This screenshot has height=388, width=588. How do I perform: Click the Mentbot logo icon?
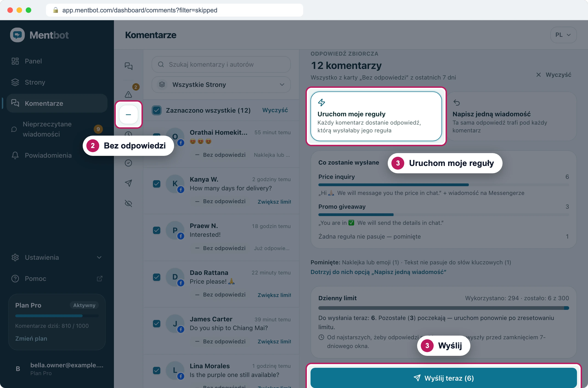click(17, 35)
